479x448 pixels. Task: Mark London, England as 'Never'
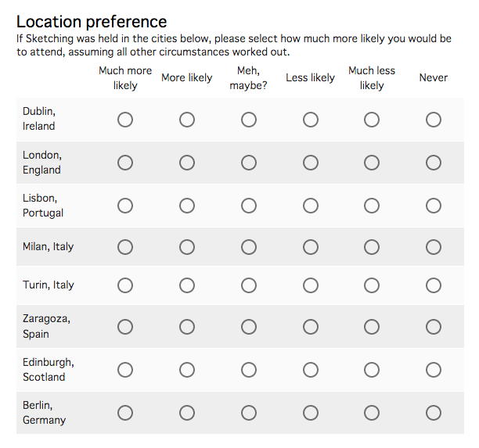click(x=434, y=163)
